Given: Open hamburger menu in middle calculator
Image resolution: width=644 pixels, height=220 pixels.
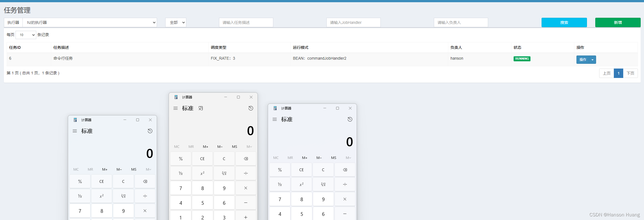Looking at the screenshot, I should [x=176, y=108].
